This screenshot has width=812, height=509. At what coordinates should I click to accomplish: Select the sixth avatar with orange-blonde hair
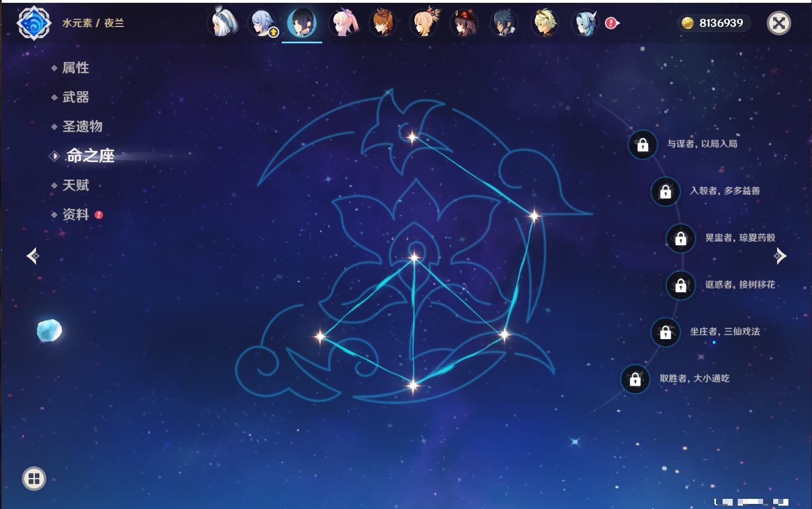coord(424,23)
